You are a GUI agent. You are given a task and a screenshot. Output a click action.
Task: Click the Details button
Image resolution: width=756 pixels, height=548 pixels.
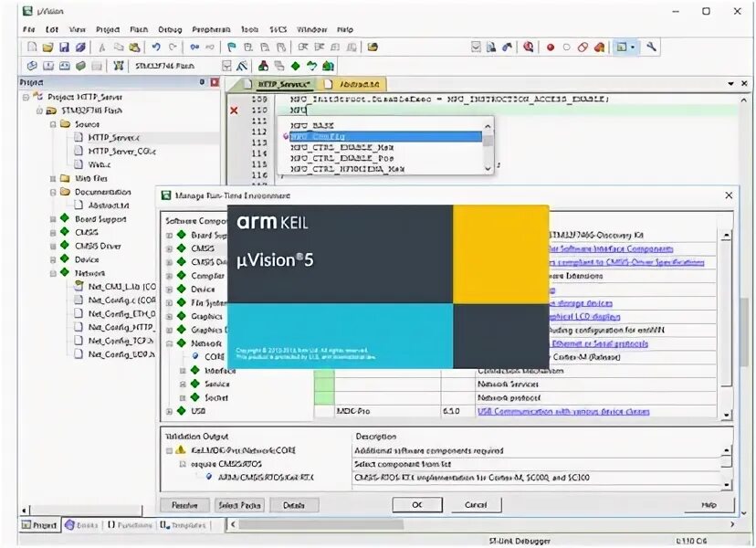pos(294,505)
